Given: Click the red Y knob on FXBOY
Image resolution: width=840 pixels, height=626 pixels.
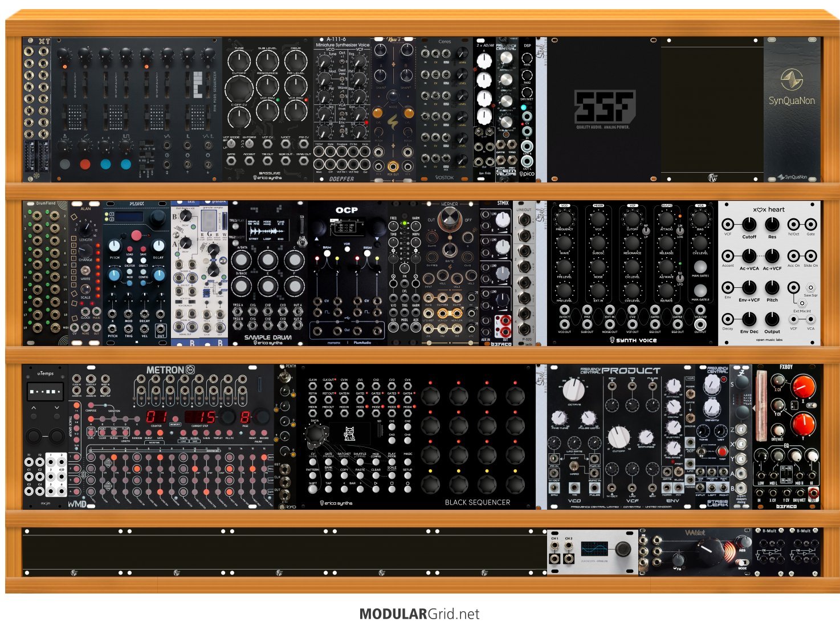Looking at the screenshot, I should point(804,424).
